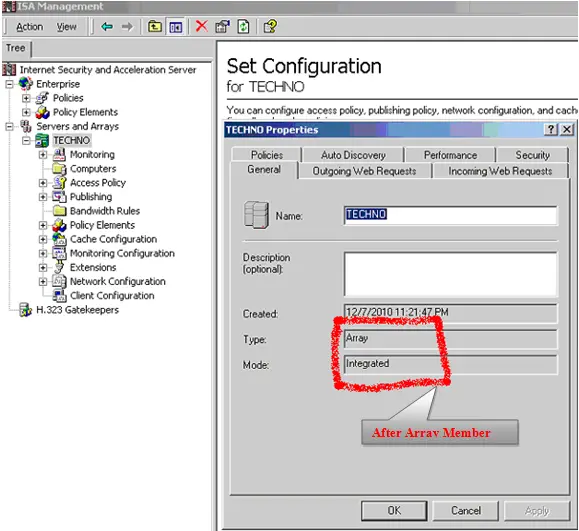
Task: Click the Refresh toolbar icon
Action: pos(243,27)
